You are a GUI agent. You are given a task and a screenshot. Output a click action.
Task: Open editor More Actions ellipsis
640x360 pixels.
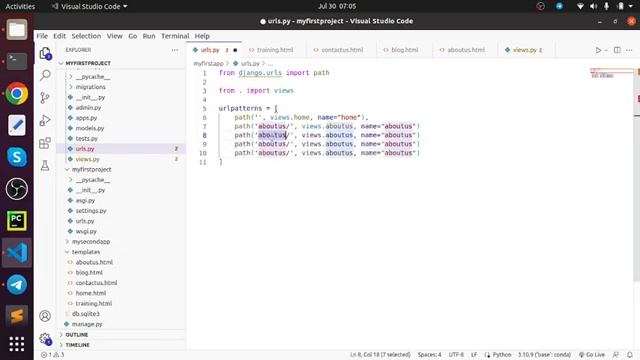pyautogui.click(x=629, y=50)
